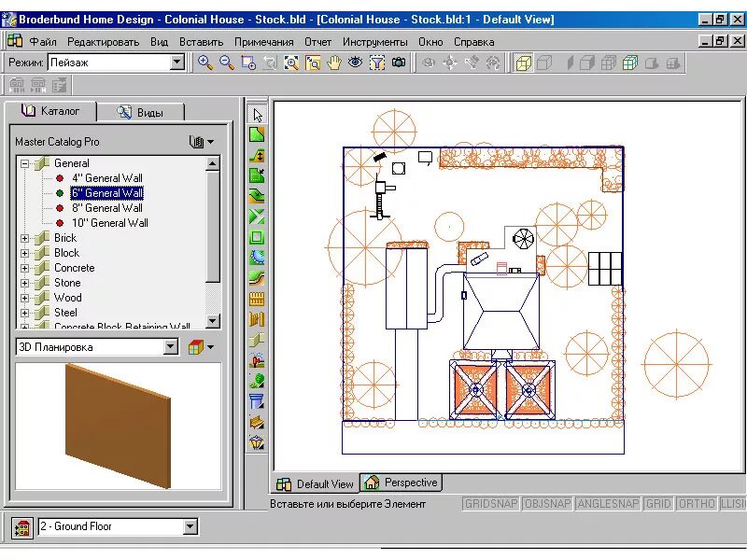
Task: Choose the plants and trees tool
Action: pos(258,381)
